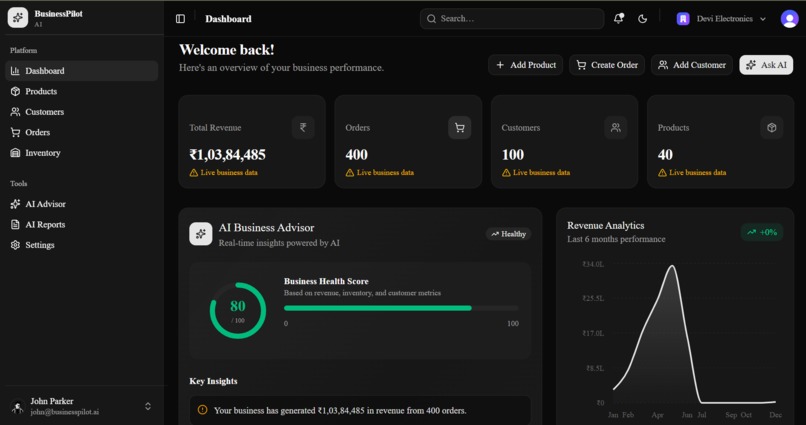The height and width of the screenshot is (425, 806).
Task: Click the AI Business Advisor sparkle icon
Action: 200,234
